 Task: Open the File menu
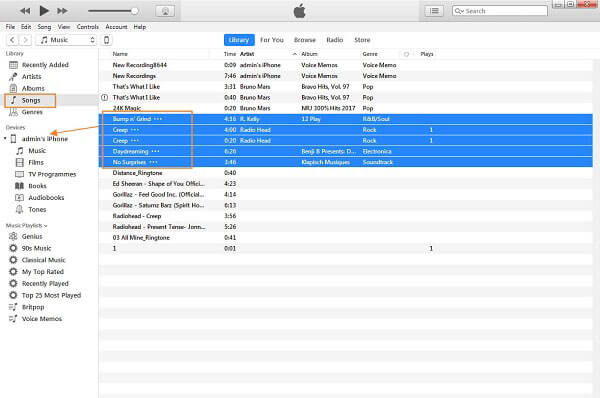pos(10,27)
